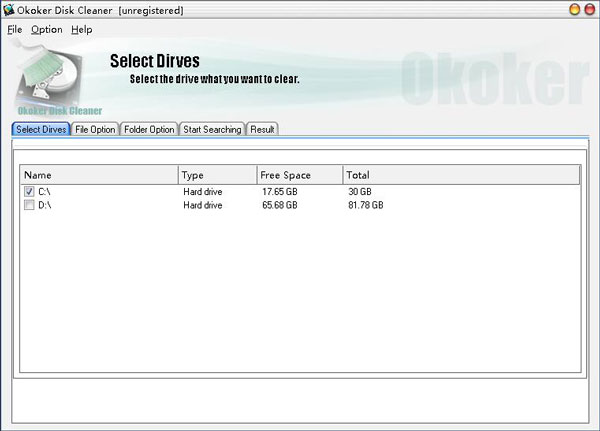
Task: Sort by the Free Space column header
Action: coord(300,175)
